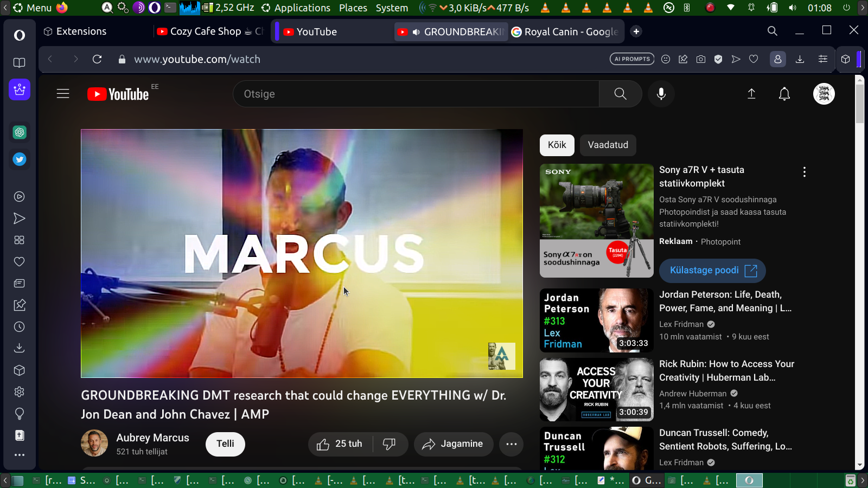Open the Player sidebar icon

[x=20, y=197]
